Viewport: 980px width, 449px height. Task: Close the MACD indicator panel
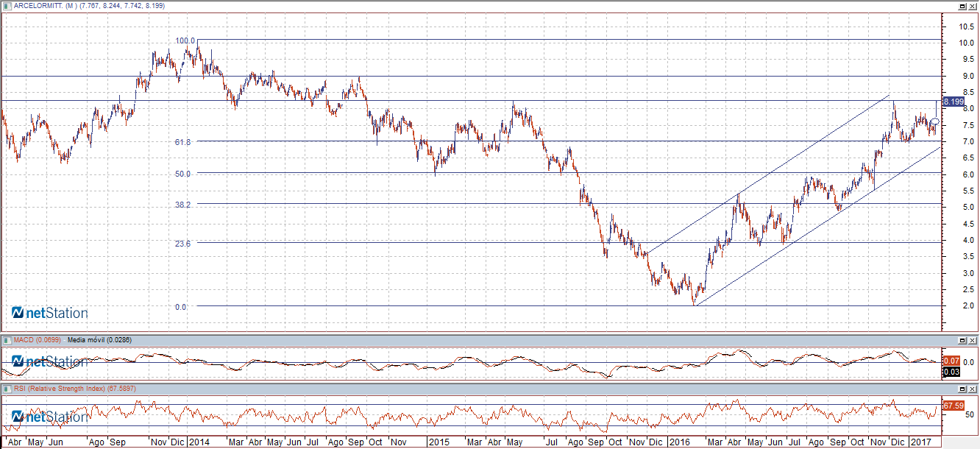tap(972, 340)
